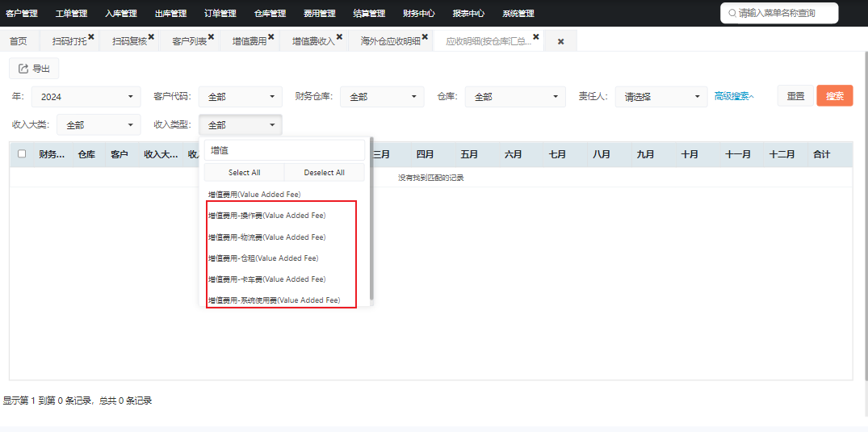Open the 系统管理 menu
Screen dimensions: 868x432
518,13
